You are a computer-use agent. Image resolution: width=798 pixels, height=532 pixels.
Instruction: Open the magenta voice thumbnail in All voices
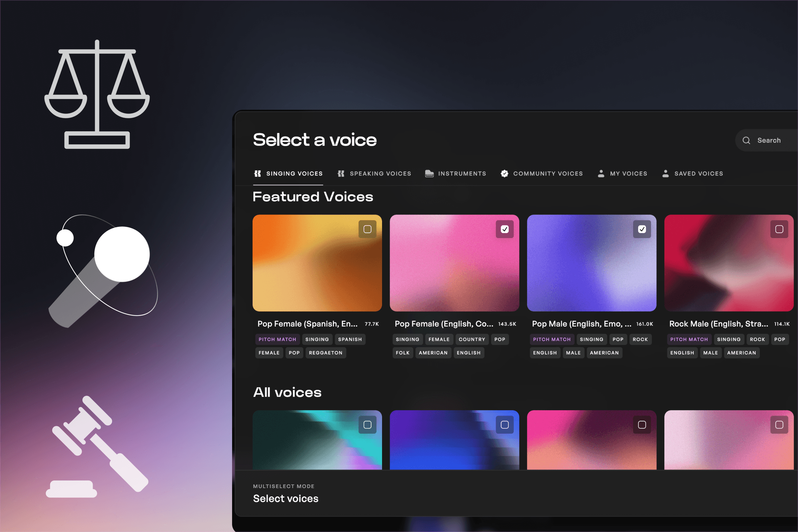(592, 440)
